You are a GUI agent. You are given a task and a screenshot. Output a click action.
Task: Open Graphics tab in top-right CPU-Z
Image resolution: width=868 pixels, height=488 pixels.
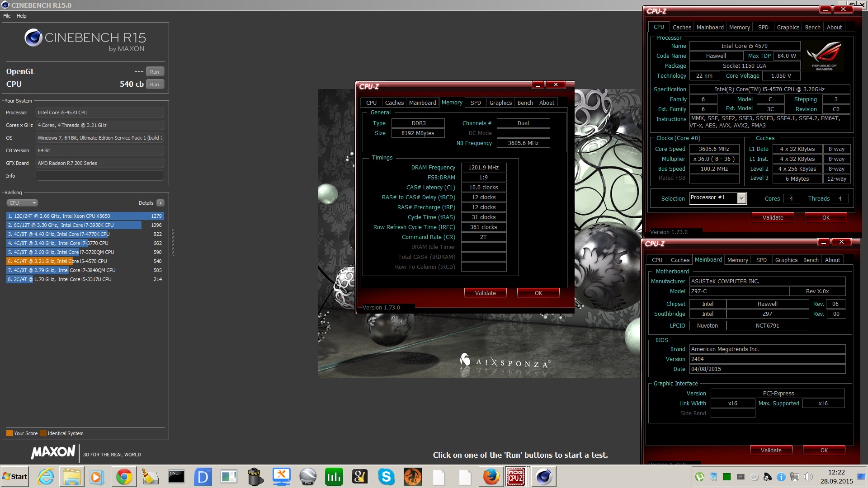point(788,28)
